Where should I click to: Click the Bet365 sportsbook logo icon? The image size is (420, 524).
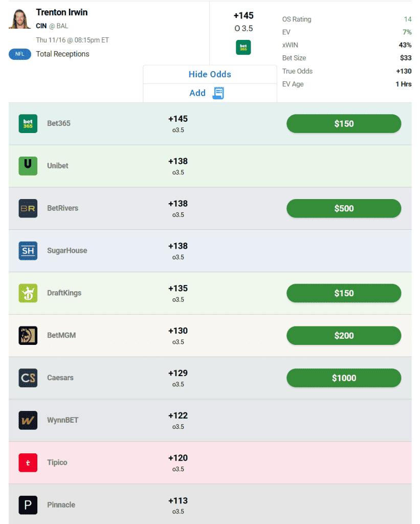click(28, 124)
